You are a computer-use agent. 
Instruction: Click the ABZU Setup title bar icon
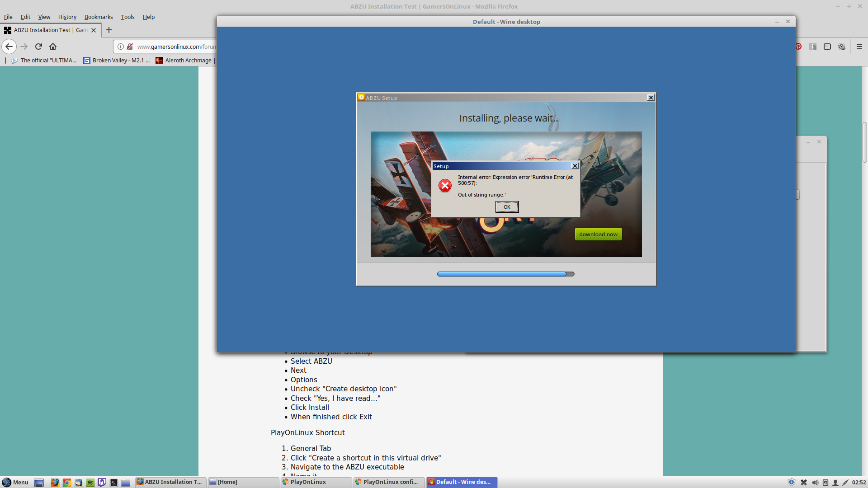361,97
